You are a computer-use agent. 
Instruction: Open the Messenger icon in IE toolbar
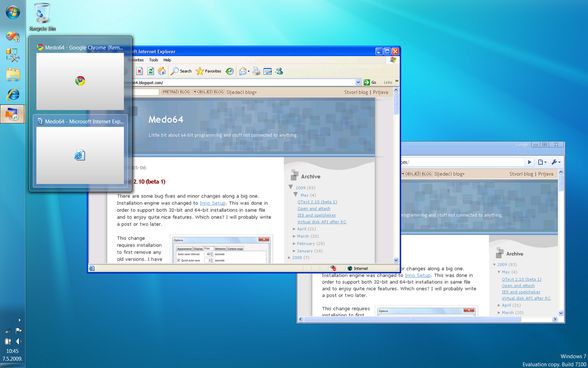click(x=279, y=71)
